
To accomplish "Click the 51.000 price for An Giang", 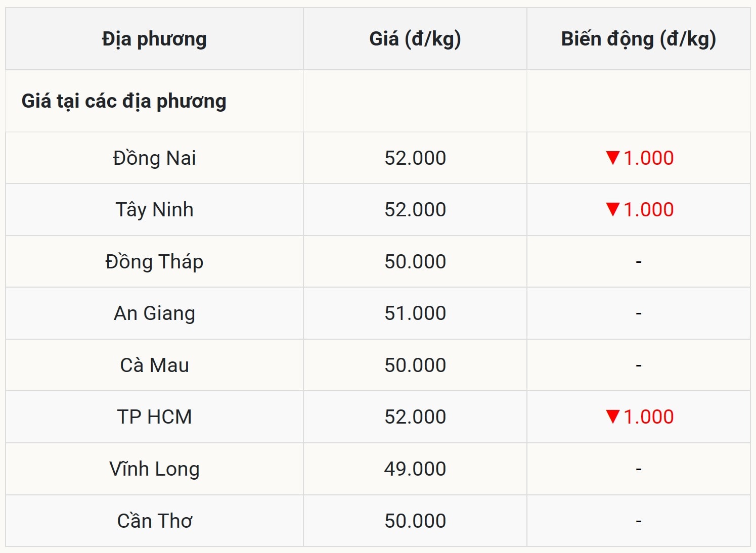I will pyautogui.click(x=415, y=313).
